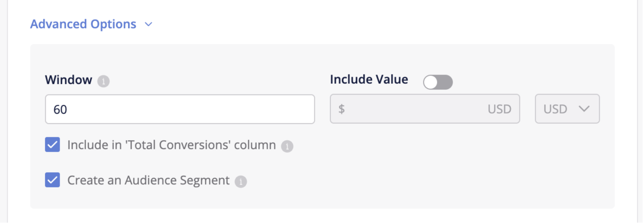This screenshot has width=644, height=223.
Task: Select the currency selector showing USD
Action: [567, 109]
